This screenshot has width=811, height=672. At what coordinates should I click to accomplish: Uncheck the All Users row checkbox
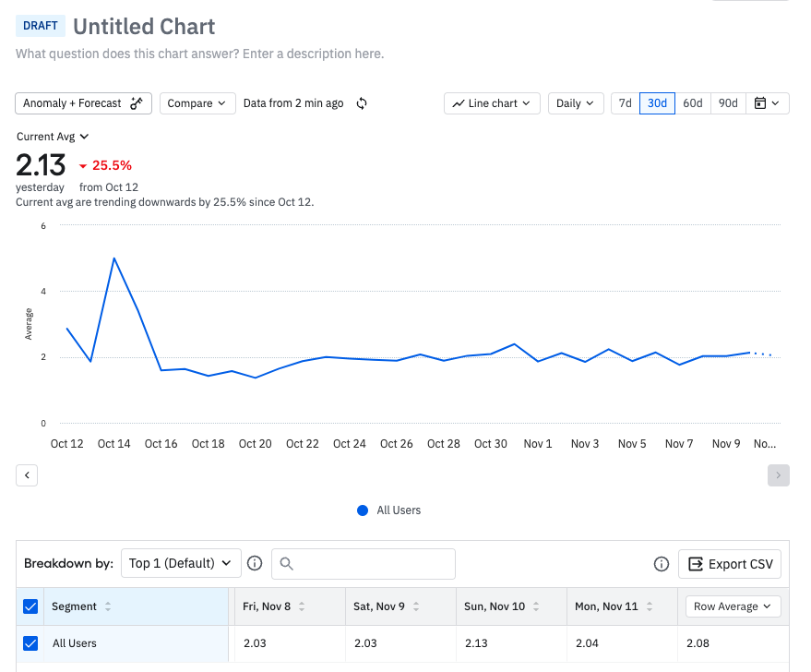click(30, 643)
